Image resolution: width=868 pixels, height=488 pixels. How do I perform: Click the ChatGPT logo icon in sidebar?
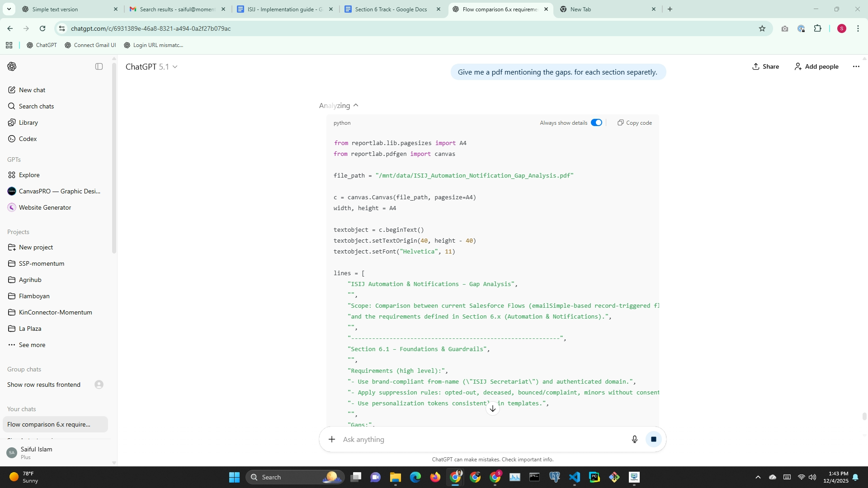[x=12, y=67]
